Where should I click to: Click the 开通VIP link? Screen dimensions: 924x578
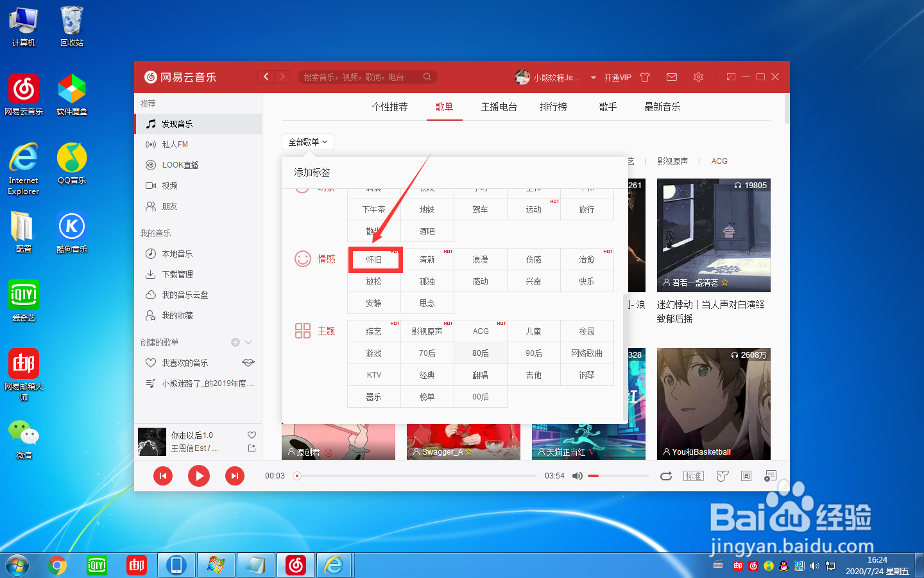pos(617,78)
